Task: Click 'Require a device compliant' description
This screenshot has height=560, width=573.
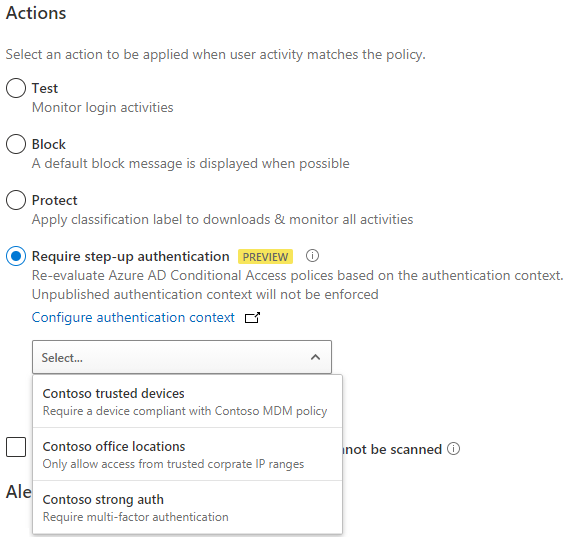Action: (x=185, y=411)
